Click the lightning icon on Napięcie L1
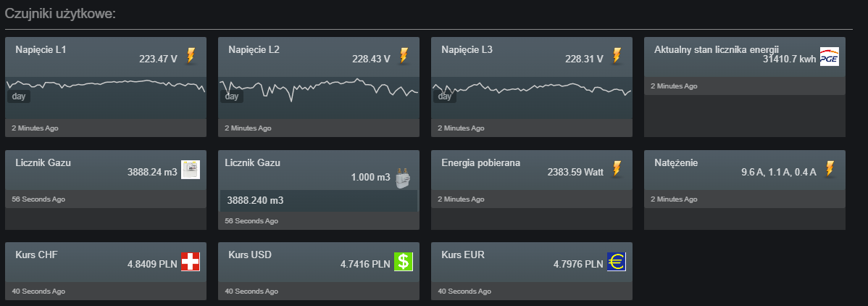The height and width of the screenshot is (306, 868). [191, 56]
